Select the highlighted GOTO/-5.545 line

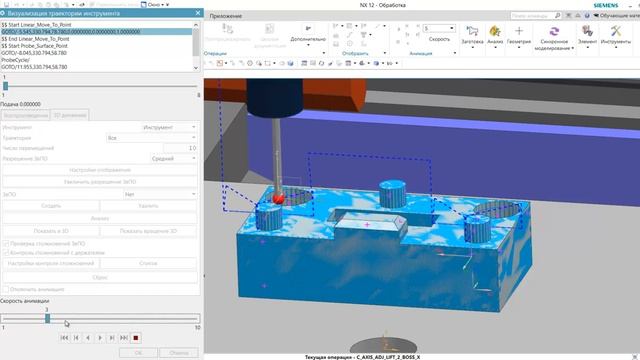click(96, 32)
